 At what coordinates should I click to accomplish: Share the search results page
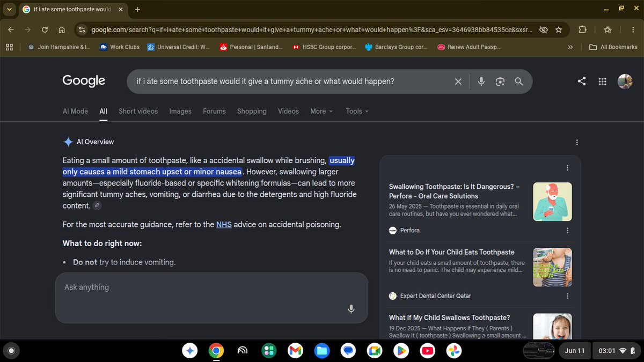point(582,82)
